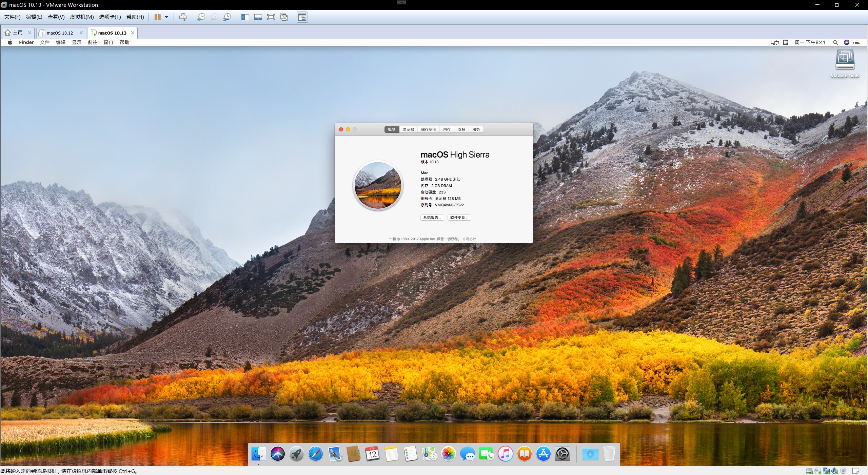Open VMware 选项卡(T) menu

(x=110, y=17)
